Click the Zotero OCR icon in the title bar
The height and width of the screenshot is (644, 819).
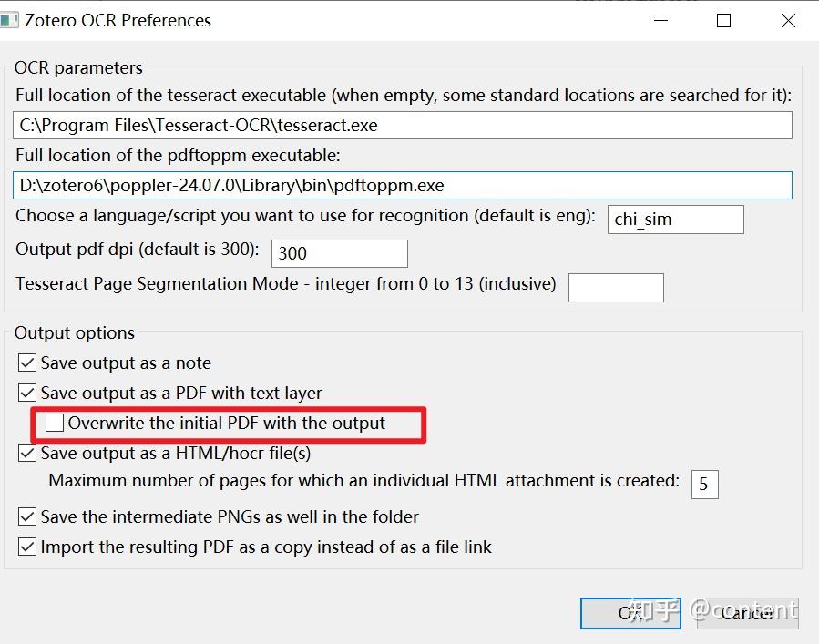[13, 19]
